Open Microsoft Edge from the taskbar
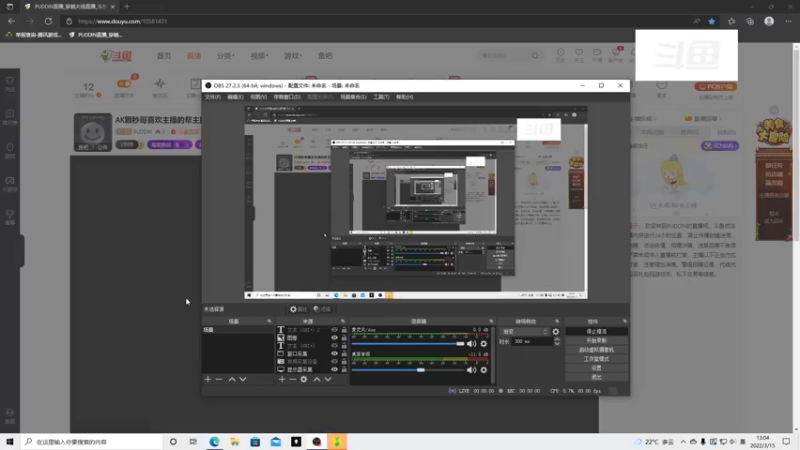800x450 pixels. 214,442
